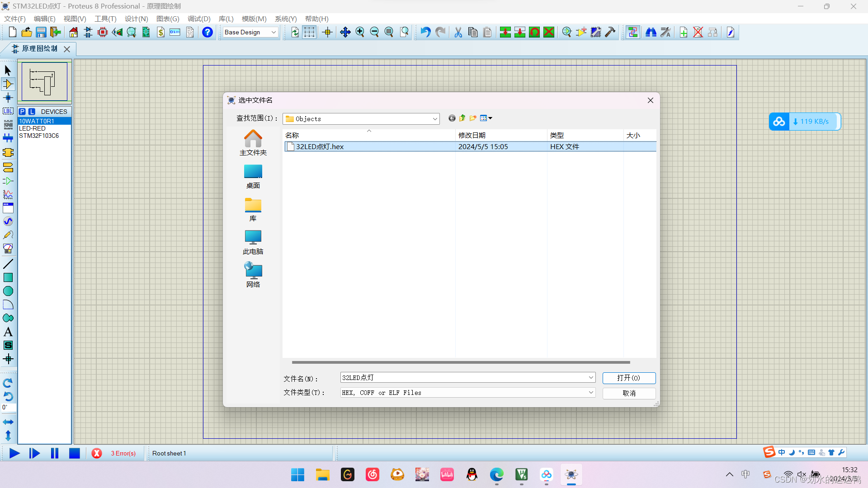Click the Pan/center view blue arrows icon
The image size is (868, 488).
(345, 32)
